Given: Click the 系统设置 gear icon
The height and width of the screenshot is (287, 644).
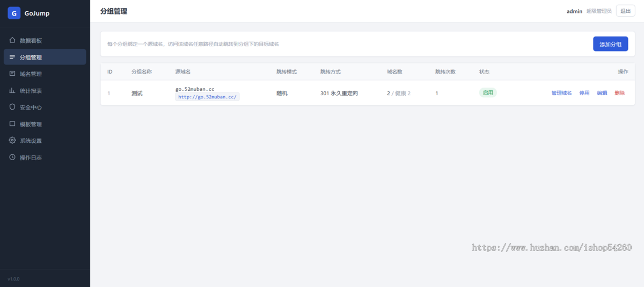Looking at the screenshot, I should 12,140.
